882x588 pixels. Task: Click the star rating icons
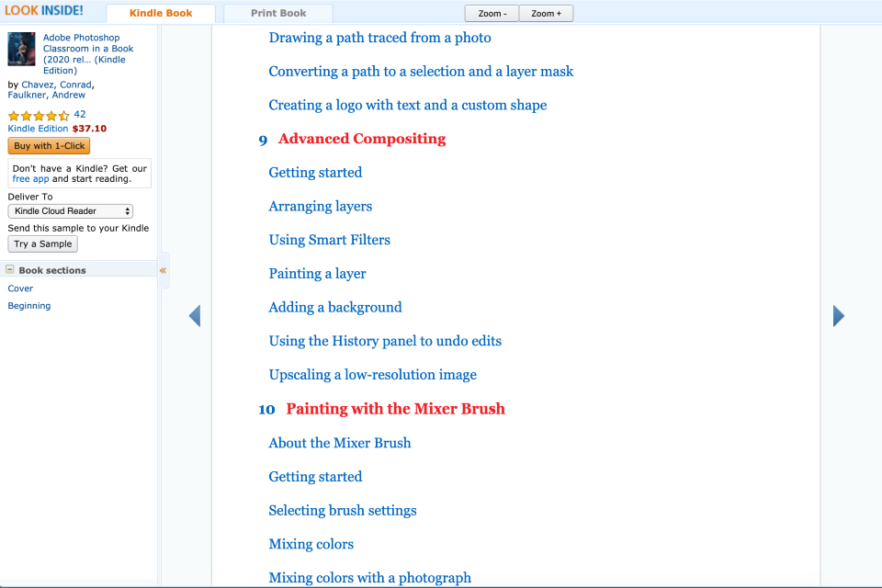click(38, 116)
